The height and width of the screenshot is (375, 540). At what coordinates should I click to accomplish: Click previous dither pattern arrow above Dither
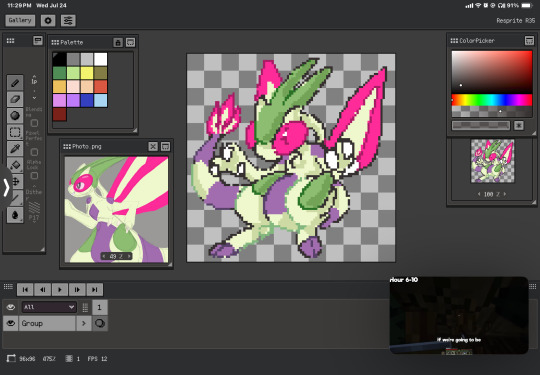coord(34,186)
